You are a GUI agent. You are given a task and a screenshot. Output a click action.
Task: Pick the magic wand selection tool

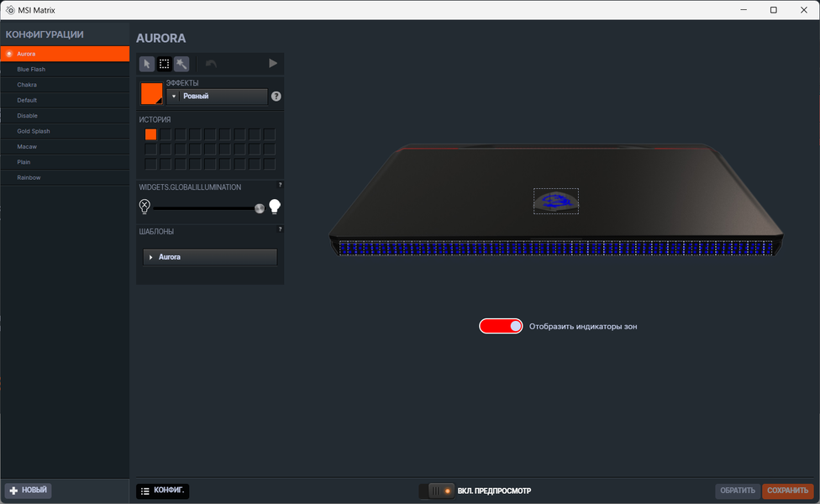[181, 64]
